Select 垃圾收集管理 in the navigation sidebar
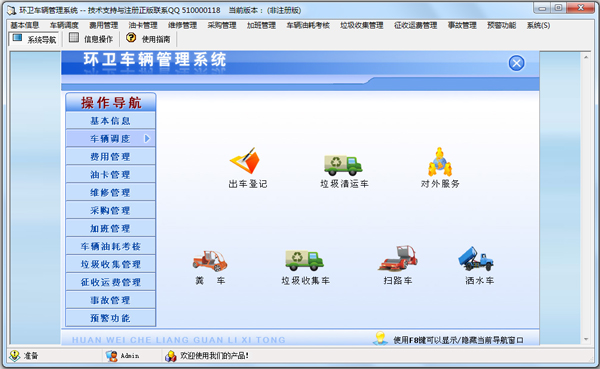Viewport: 600px width, 369px height. pyautogui.click(x=110, y=264)
